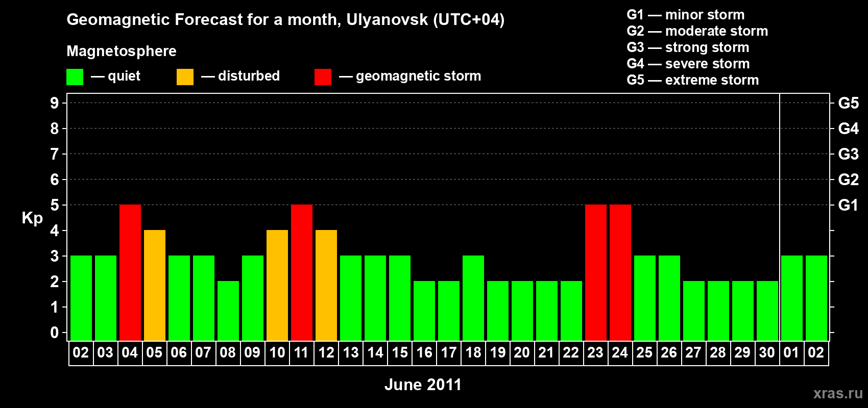The height and width of the screenshot is (408, 868).
Task: Click the G5 right-axis label
Action: tap(849, 103)
